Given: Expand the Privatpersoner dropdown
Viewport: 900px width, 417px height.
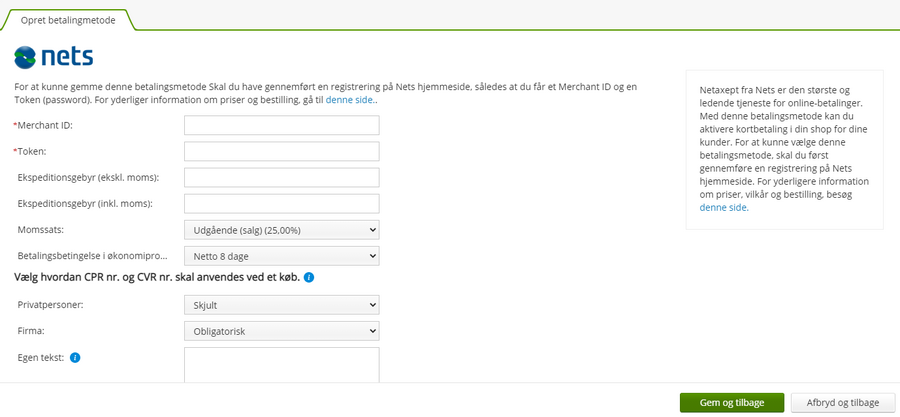Looking at the screenshot, I should click(281, 305).
